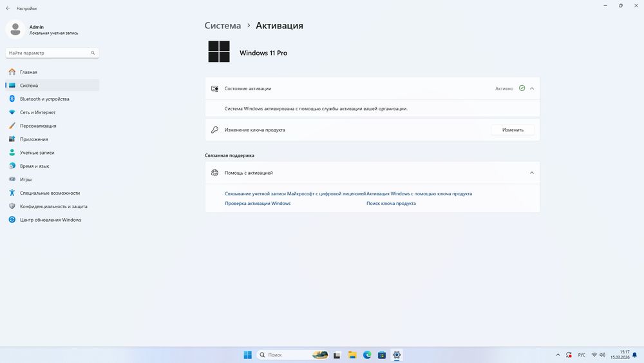This screenshot has width=644, height=363.
Task: Click the Wi-Fi diamond icon by "Сеть и Интернет"
Action: click(x=12, y=112)
